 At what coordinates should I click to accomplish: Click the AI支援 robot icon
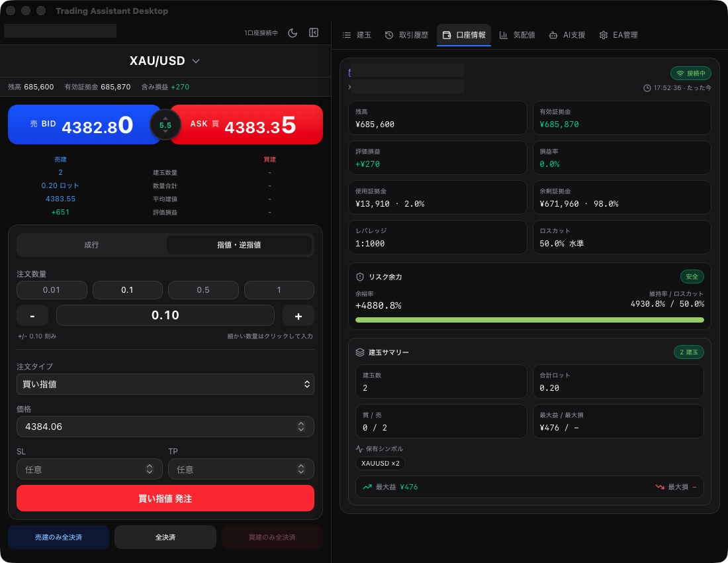pos(553,35)
